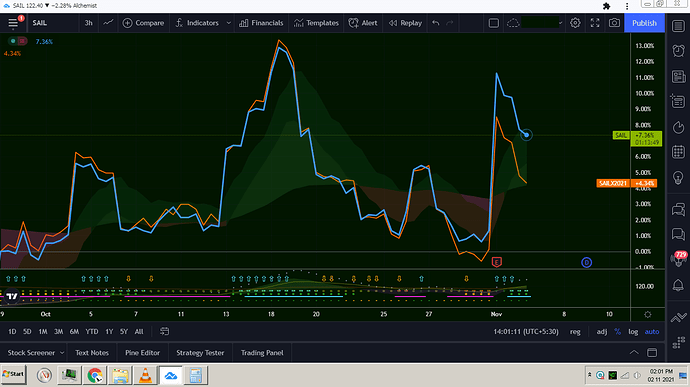Select the 5Y date range

pyautogui.click(x=124, y=332)
